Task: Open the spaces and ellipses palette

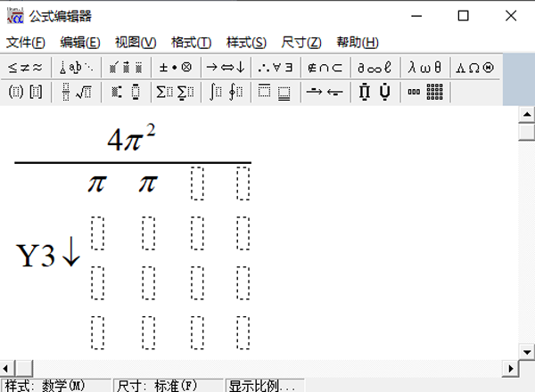Action: click(77, 68)
